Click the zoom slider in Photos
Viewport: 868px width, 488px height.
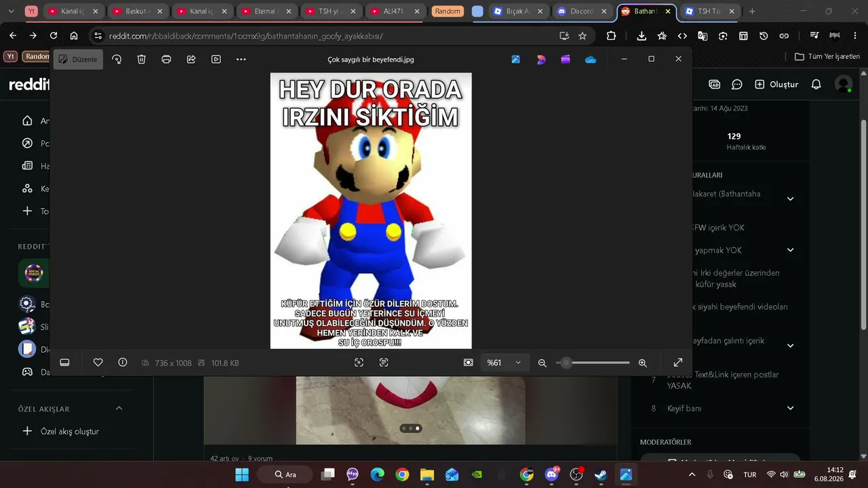click(x=593, y=363)
